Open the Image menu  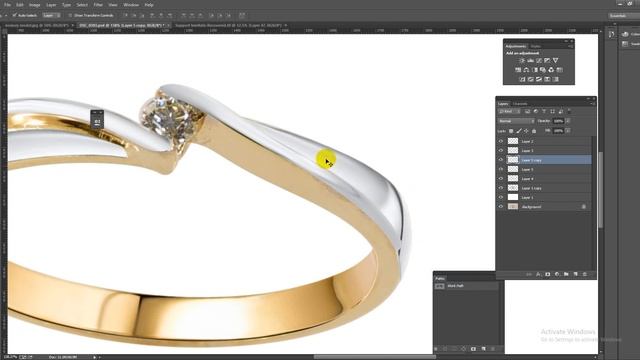pos(35,5)
